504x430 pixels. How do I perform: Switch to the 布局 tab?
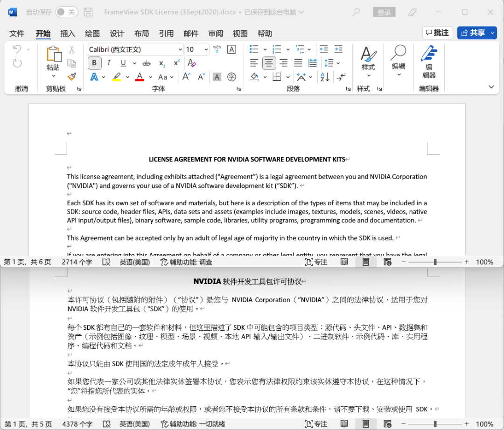[141, 34]
